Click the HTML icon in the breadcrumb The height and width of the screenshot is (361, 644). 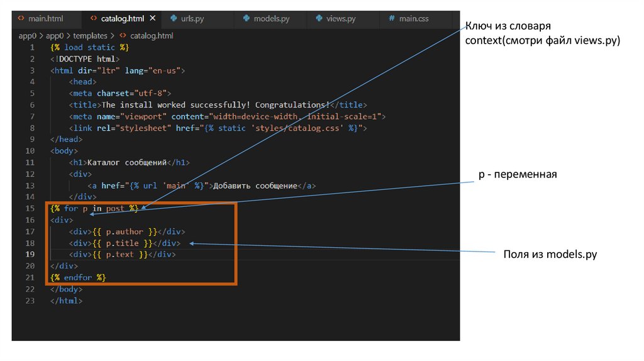[123, 35]
